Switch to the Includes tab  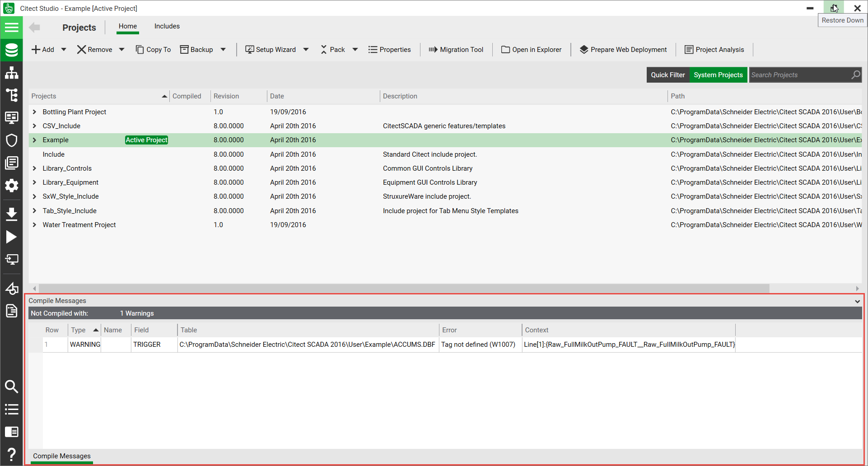click(x=167, y=26)
